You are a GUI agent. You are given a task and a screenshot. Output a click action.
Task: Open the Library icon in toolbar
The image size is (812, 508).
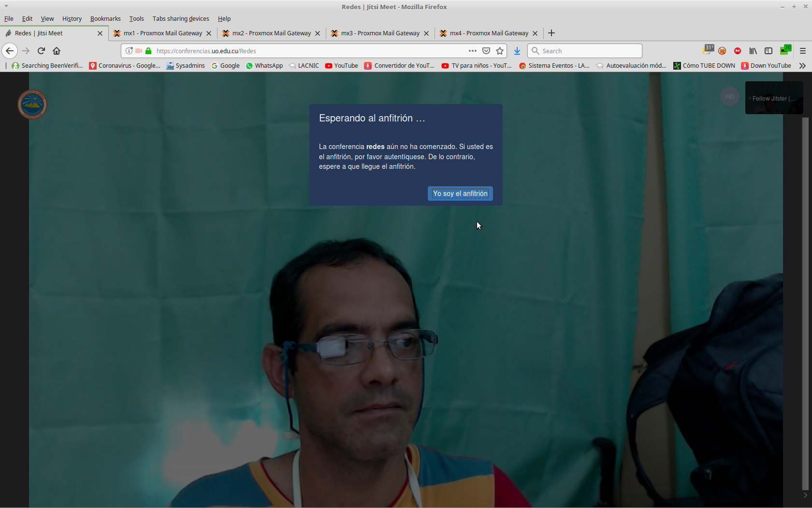[753, 51]
